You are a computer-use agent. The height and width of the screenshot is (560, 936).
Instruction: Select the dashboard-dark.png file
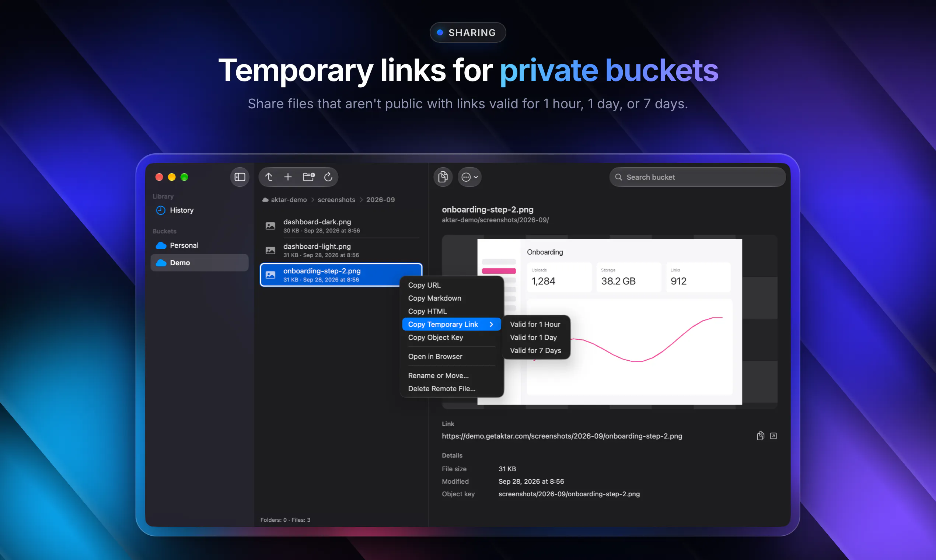coord(341,226)
